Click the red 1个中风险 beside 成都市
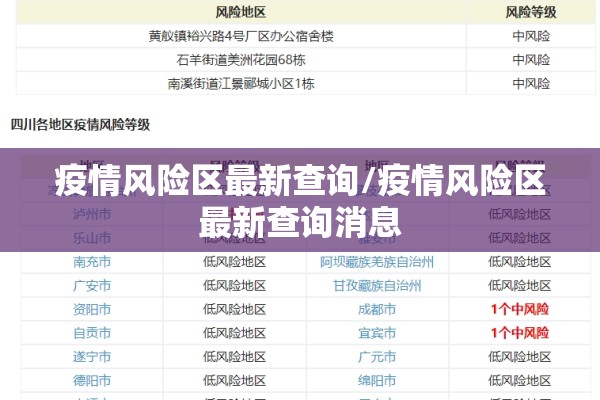This screenshot has width=600, height=400. click(520, 309)
